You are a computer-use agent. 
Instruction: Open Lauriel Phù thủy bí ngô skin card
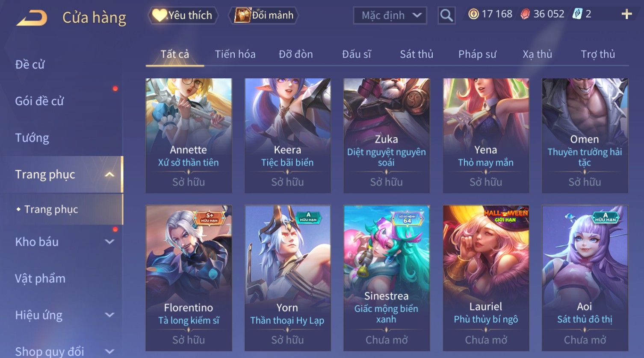point(486,278)
